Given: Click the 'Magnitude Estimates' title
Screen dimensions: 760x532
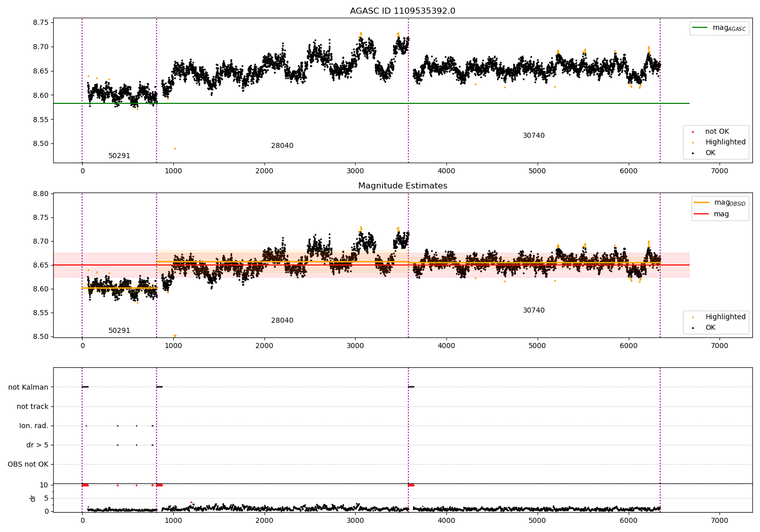Looking at the screenshot, I should (402, 186).
